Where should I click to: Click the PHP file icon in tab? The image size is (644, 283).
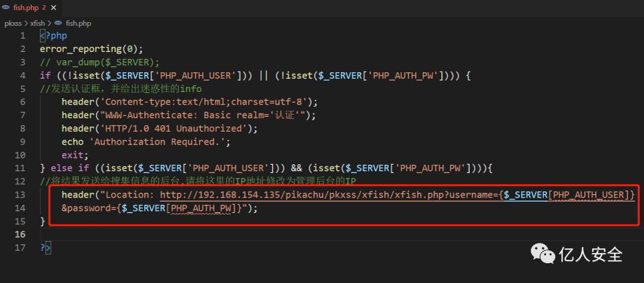coord(6,8)
